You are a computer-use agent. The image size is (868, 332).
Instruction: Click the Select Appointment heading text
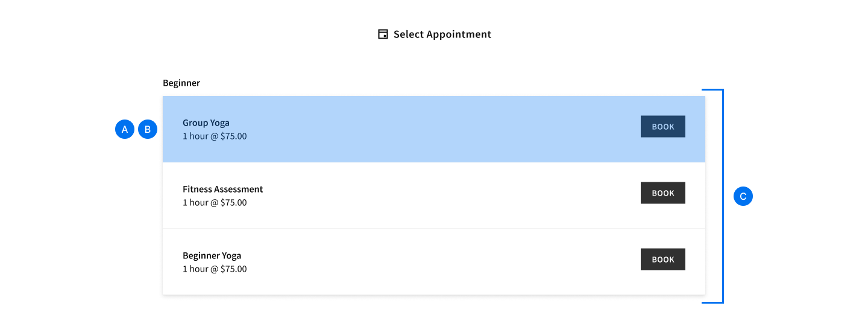(x=442, y=34)
